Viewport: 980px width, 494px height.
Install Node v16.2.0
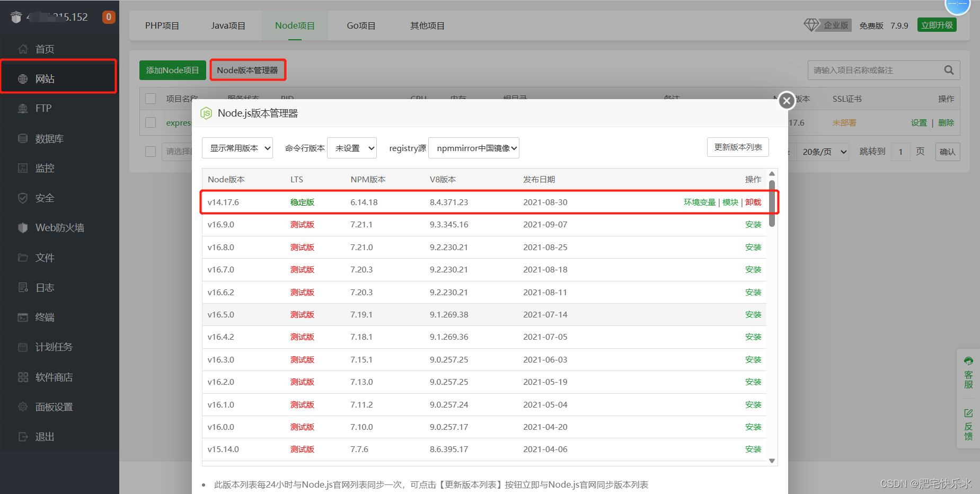click(x=753, y=382)
